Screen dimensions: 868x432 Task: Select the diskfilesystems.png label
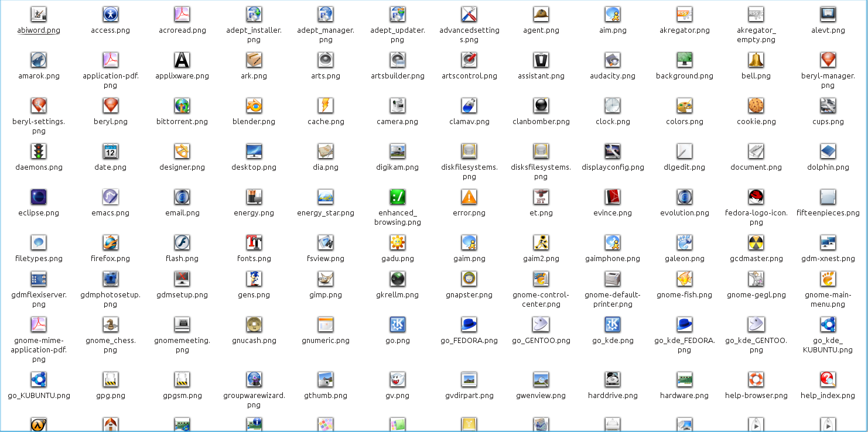point(469,172)
